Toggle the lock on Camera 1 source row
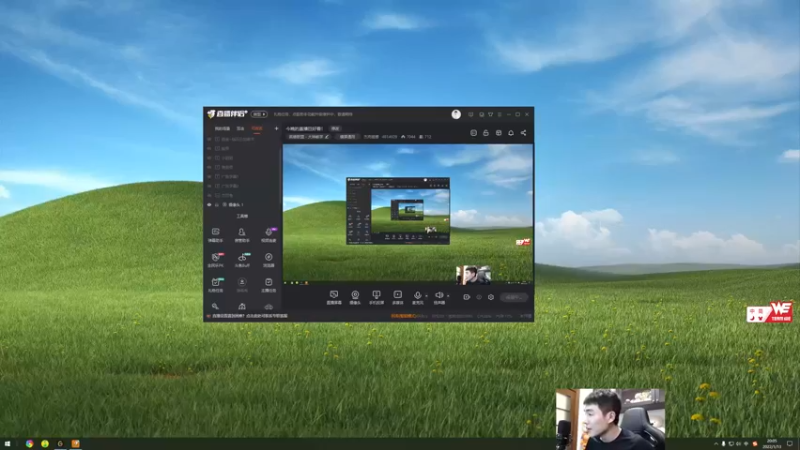Image resolution: width=800 pixels, height=450 pixels. [217, 205]
